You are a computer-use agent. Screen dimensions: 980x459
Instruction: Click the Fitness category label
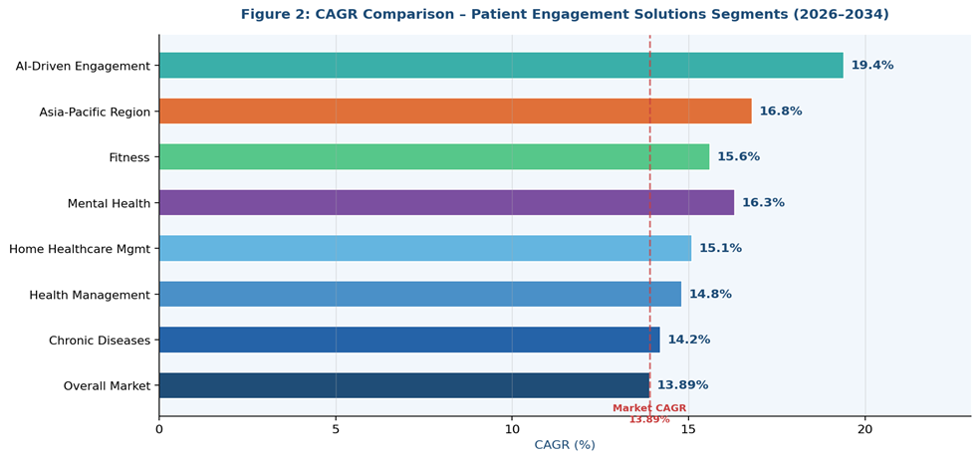pyautogui.click(x=129, y=157)
